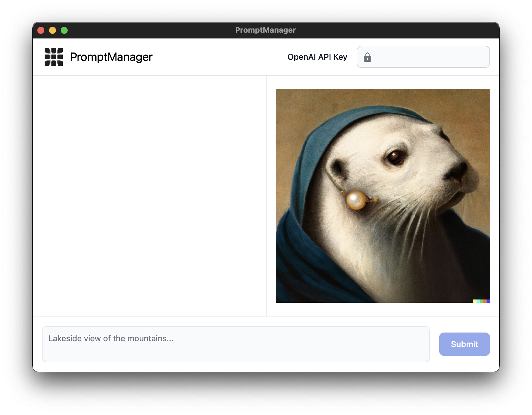
Task: Click the OpenAI API Key label
Action: (x=317, y=57)
